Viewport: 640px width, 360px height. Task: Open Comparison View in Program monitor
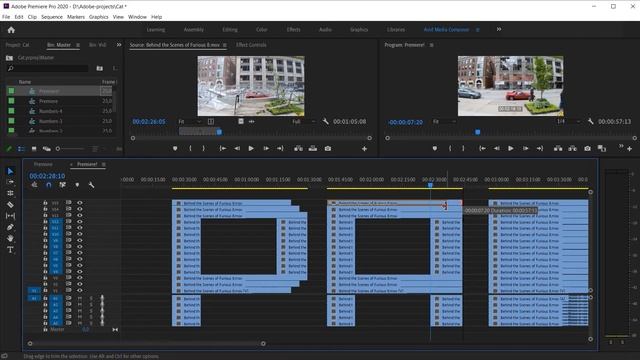[x=602, y=149]
